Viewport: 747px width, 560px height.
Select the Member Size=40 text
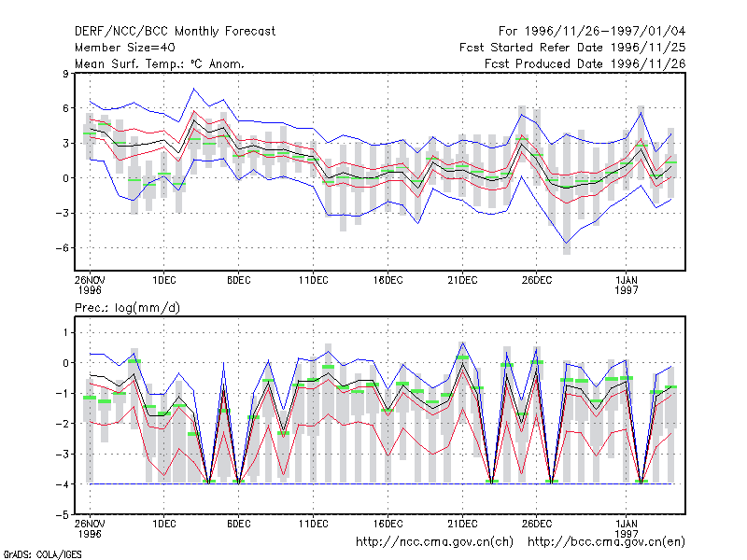pos(125,48)
